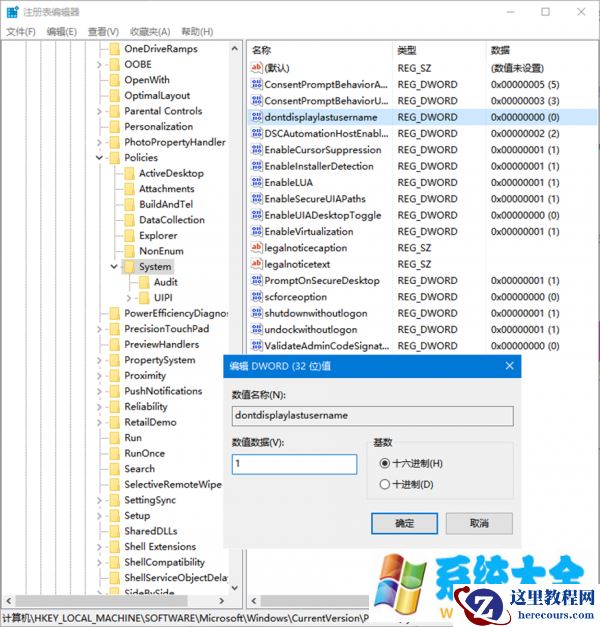This screenshot has width=600, height=627.
Task: Open the File (文件) menu
Action: click(x=21, y=32)
